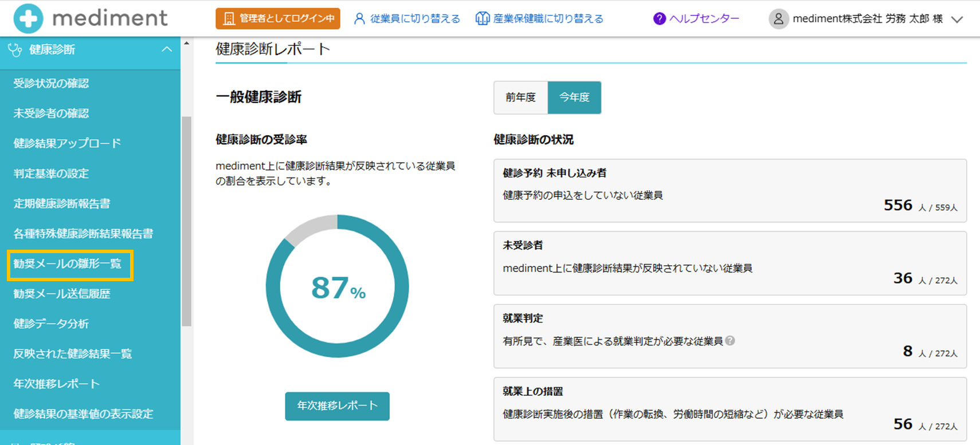Click the building icon on login badge
The image size is (980, 445).
pyautogui.click(x=229, y=19)
